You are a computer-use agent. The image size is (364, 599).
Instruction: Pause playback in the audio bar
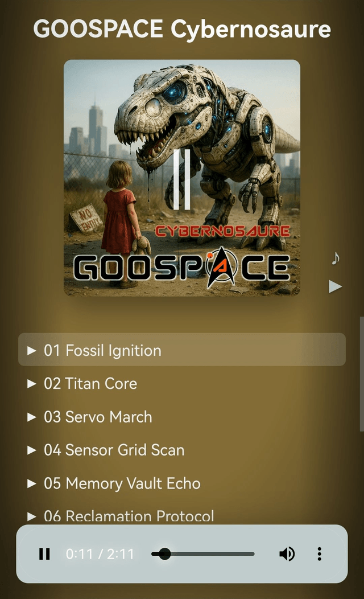(44, 553)
